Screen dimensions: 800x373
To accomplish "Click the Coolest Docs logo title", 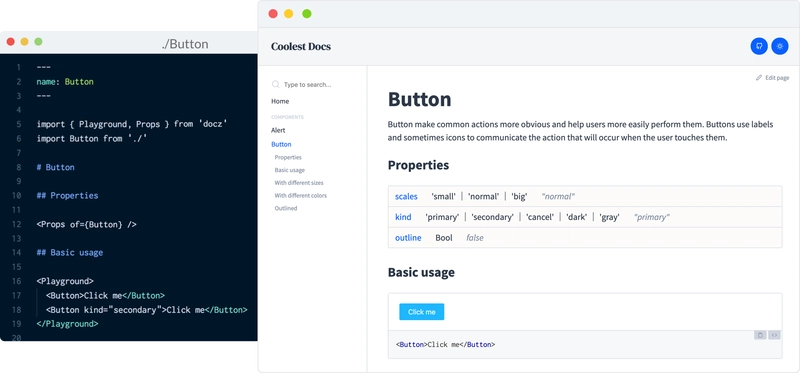I will coord(301,46).
